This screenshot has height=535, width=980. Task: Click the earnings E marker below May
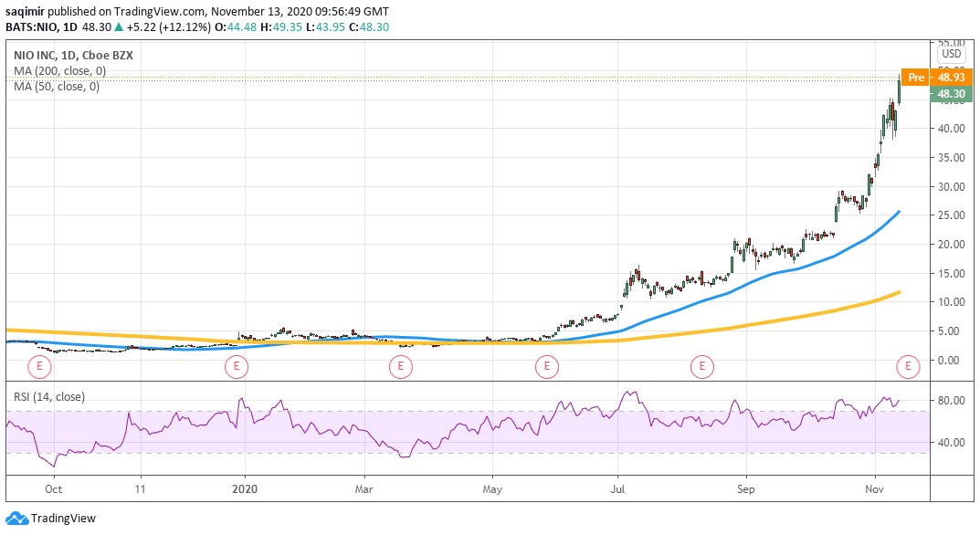click(546, 366)
